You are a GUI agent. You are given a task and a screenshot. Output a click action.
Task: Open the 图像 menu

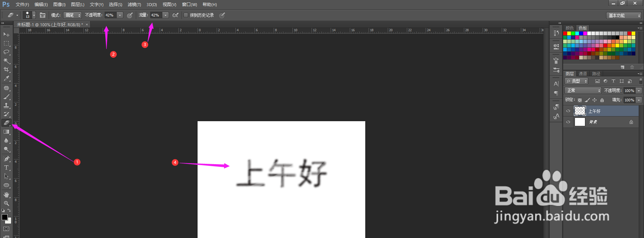59,4
